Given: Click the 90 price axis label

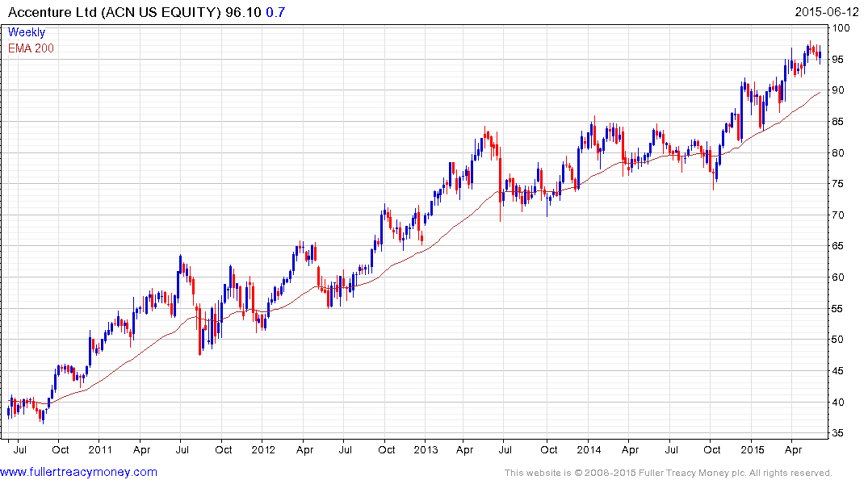Looking at the screenshot, I should (x=838, y=90).
